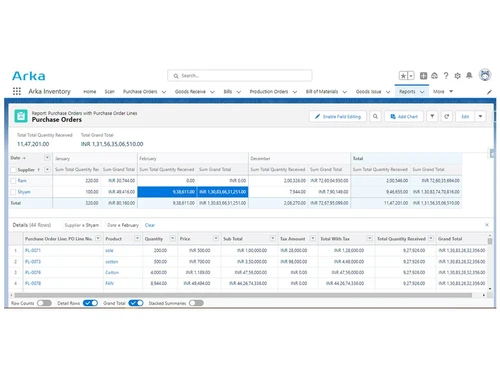The image size is (500, 375).
Task: Open the More navigation menu
Action: [443, 91]
